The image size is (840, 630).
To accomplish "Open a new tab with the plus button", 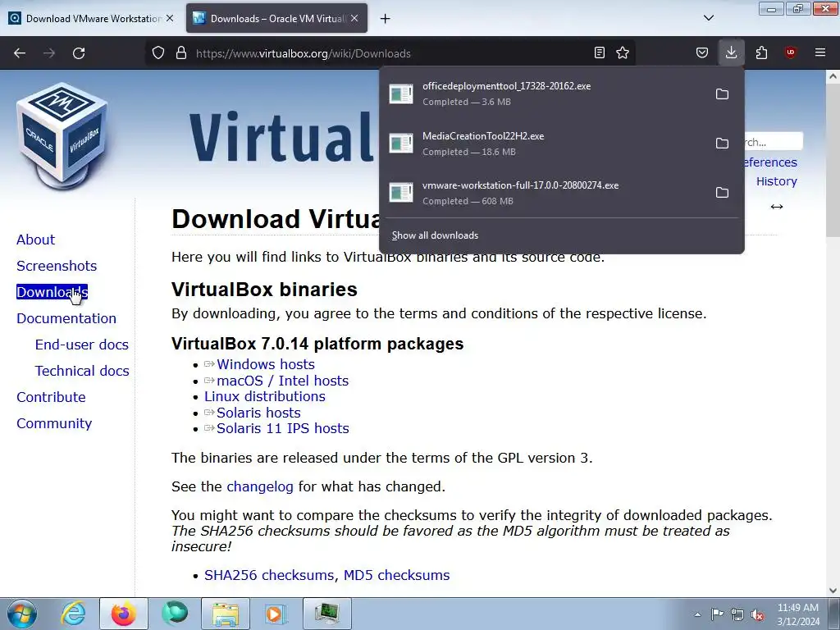I will click(385, 19).
